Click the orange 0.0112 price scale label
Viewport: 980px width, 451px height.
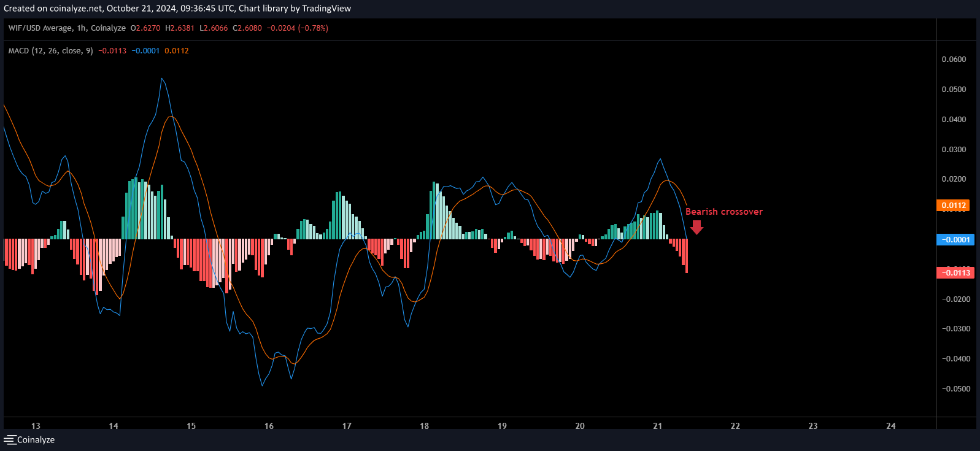[954, 206]
